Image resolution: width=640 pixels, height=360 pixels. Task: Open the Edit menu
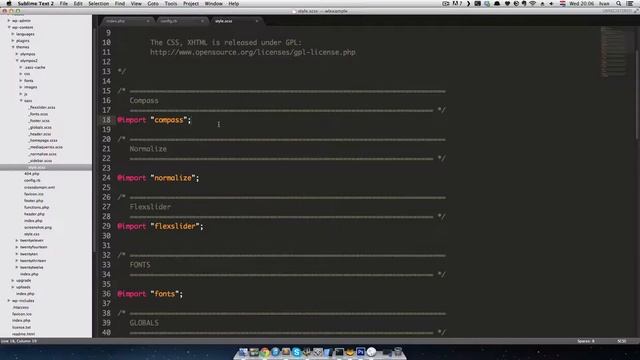coord(78,3)
